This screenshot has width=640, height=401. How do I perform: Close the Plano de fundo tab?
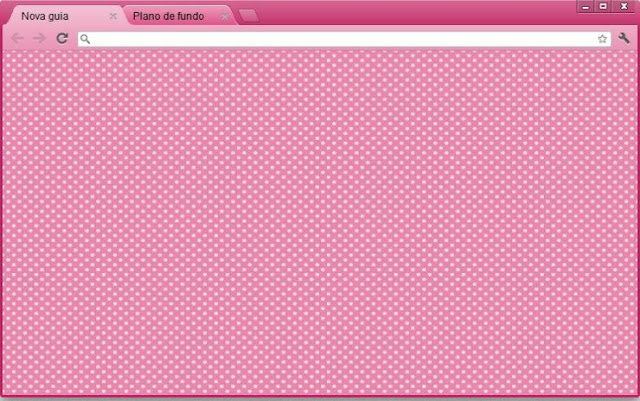pyautogui.click(x=224, y=16)
